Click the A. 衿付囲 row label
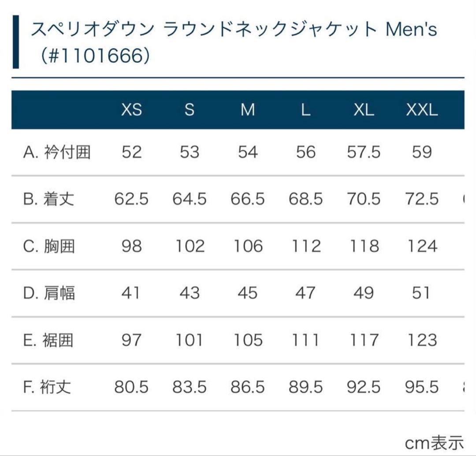 coord(57,152)
